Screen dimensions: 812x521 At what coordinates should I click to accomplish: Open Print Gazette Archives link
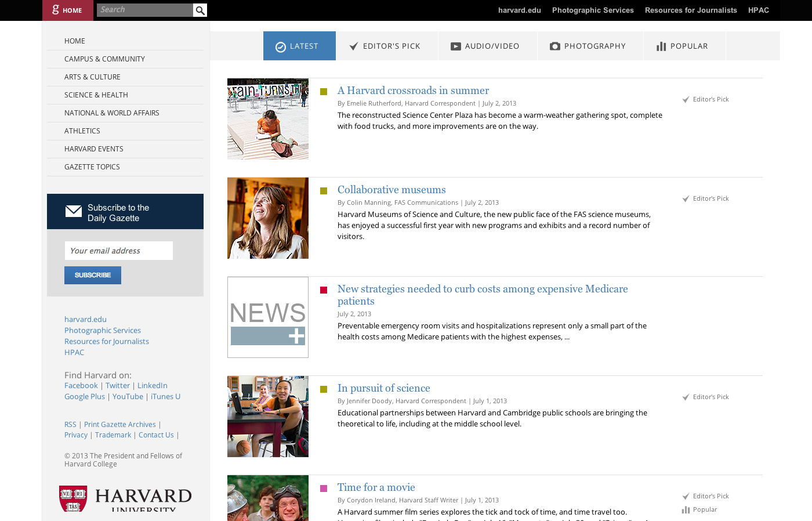click(x=120, y=425)
